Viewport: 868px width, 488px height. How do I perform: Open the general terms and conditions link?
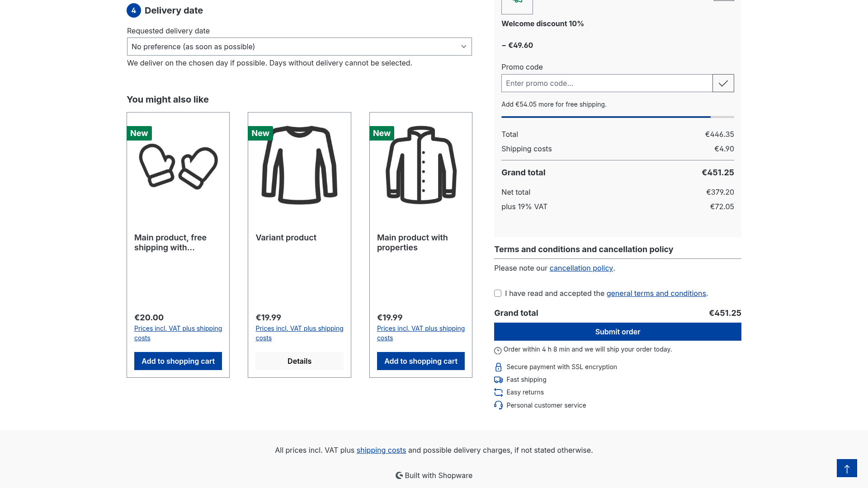click(656, 293)
